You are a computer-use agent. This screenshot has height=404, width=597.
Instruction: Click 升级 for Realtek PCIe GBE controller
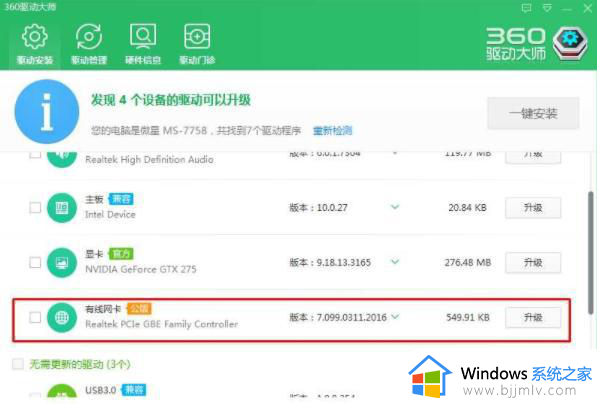[533, 317]
